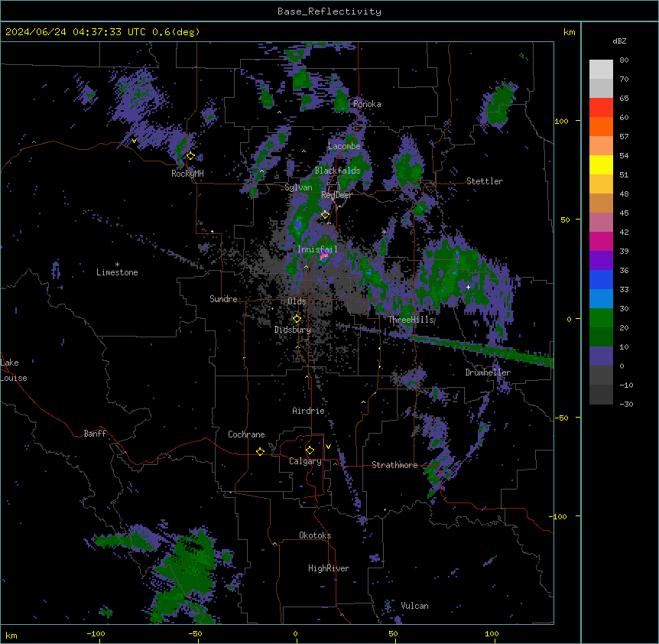Select the slate purple 0-10 dBZ legend swatch
This screenshot has width=659, height=644.
[601, 356]
